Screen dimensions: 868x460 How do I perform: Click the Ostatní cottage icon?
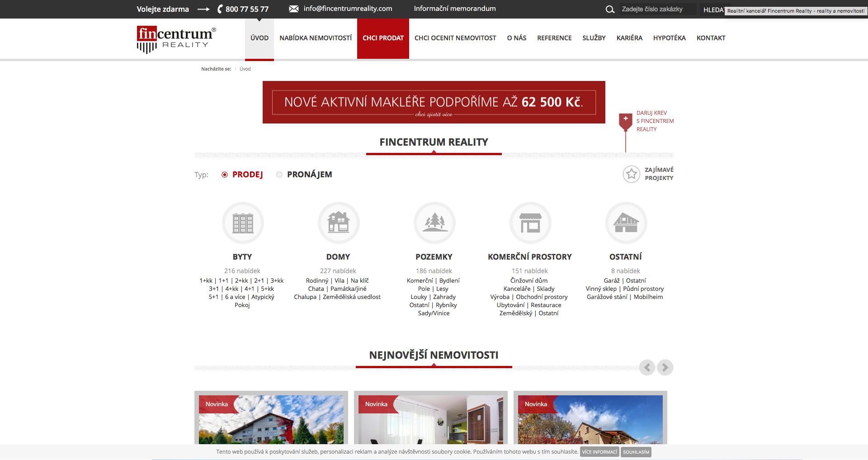click(626, 223)
